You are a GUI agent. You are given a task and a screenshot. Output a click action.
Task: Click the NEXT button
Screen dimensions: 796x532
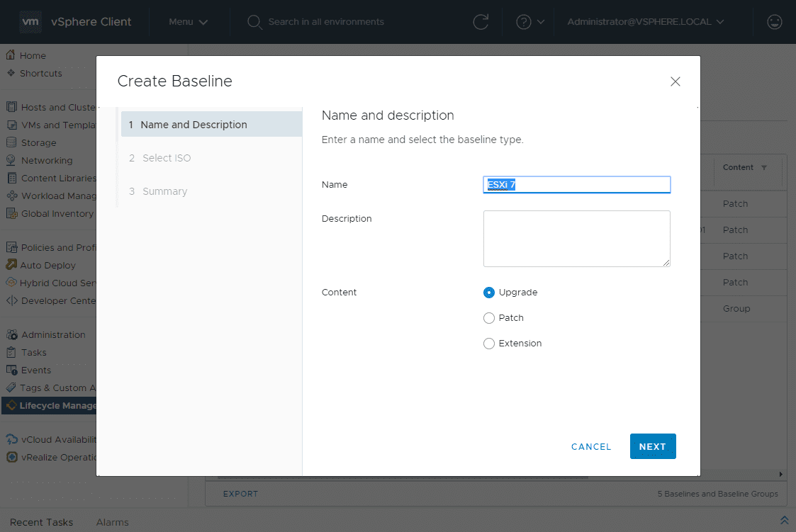(x=652, y=446)
